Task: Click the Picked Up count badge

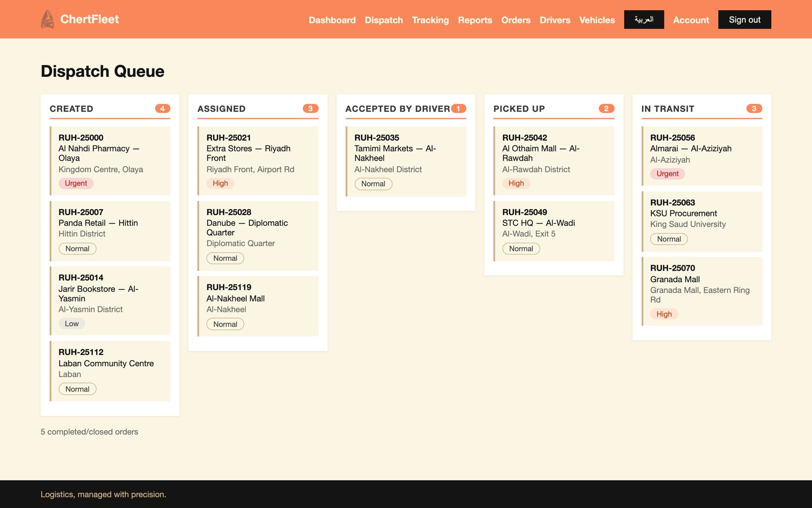Action: [606, 108]
